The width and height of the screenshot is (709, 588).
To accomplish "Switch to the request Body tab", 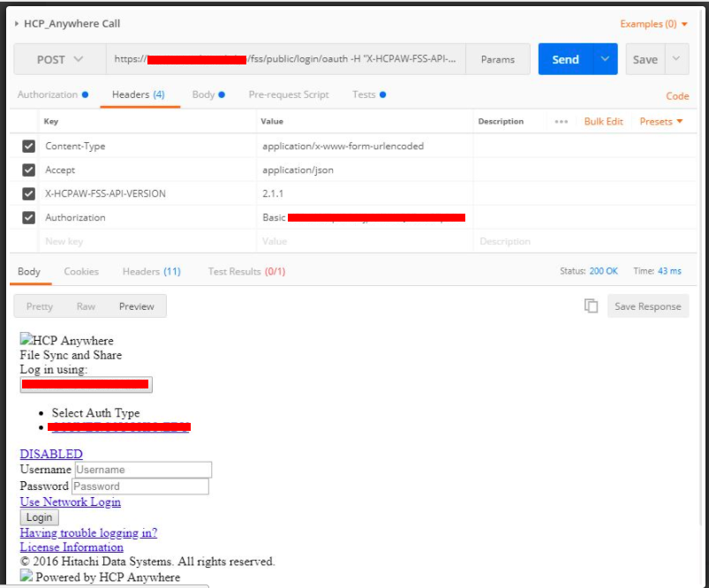I will (x=208, y=94).
